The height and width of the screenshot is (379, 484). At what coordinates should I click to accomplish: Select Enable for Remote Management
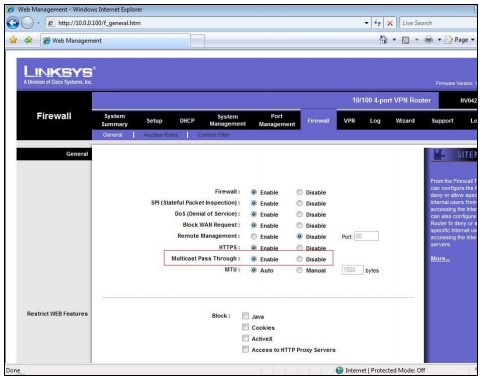(254, 236)
